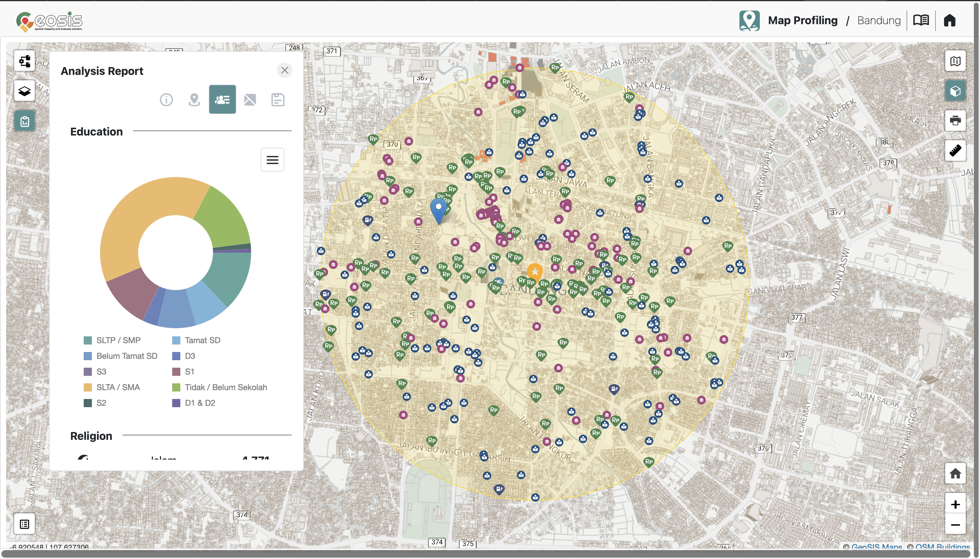Open the legend list icon at bottom left
This screenshot has width=980, height=559.
click(x=24, y=524)
